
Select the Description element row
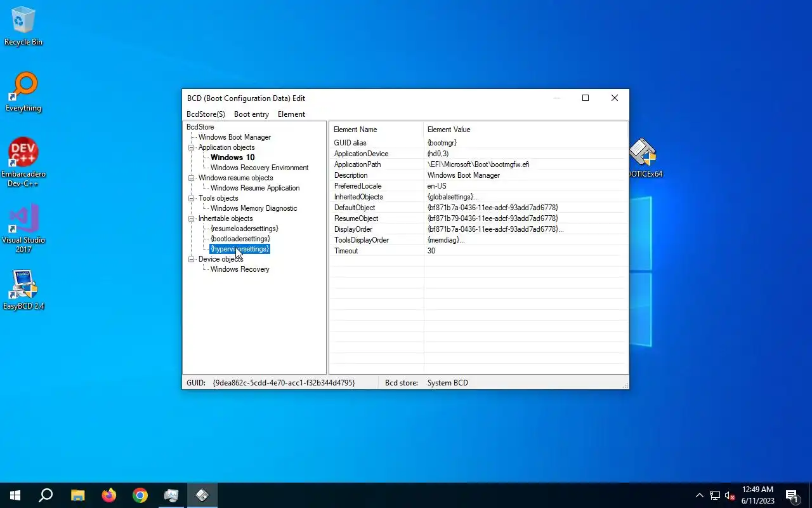[x=478, y=175]
